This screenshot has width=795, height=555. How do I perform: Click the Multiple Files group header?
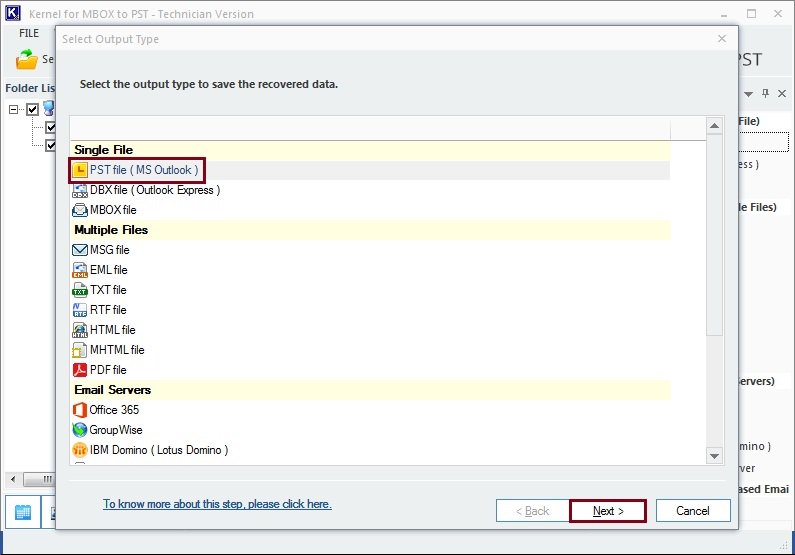(x=370, y=230)
